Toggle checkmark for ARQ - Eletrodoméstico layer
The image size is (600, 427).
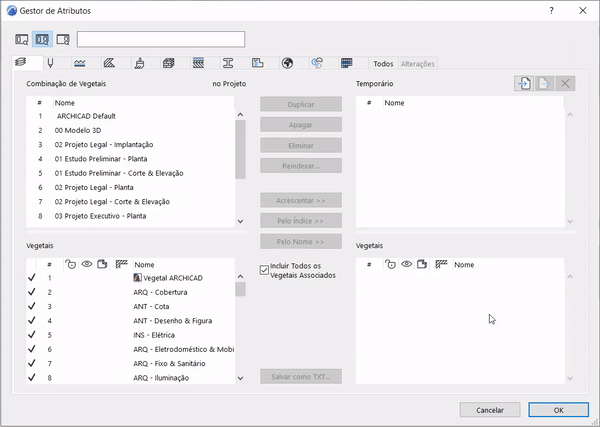(32, 349)
